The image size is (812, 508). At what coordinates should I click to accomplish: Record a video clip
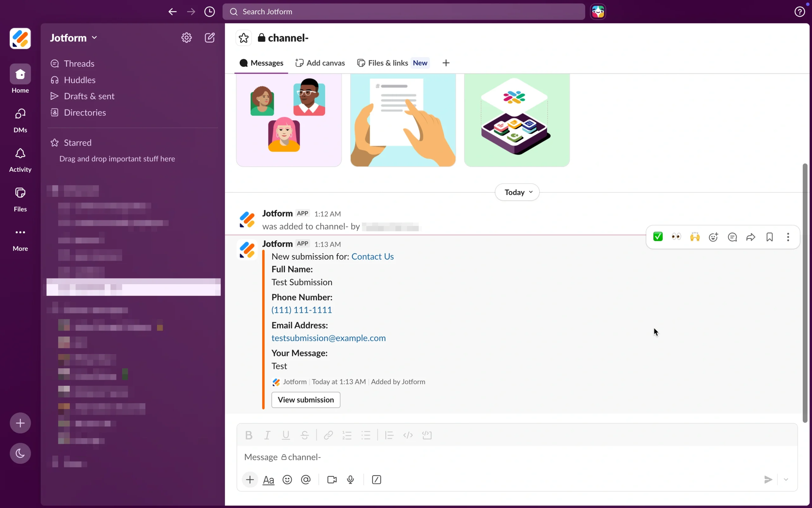[332, 479]
